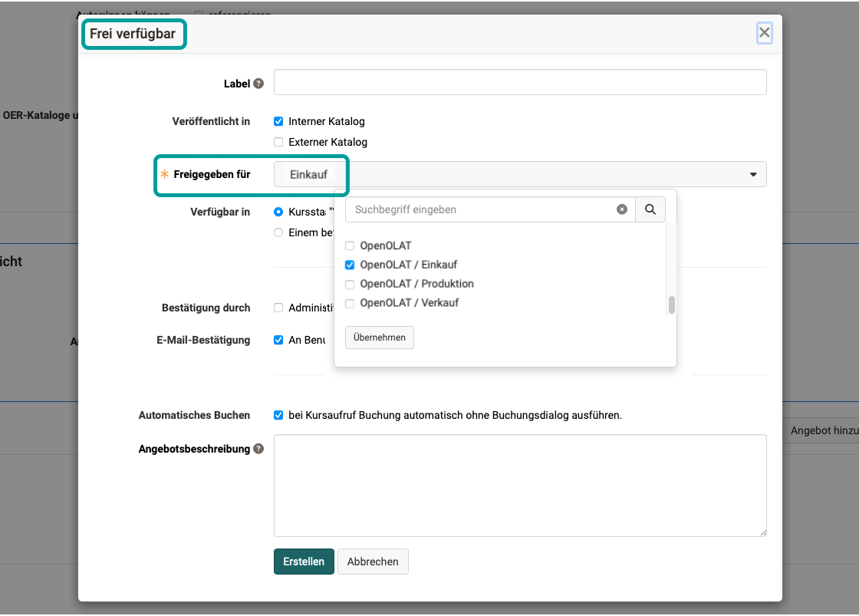This screenshot has width=859, height=616.
Task: Click the Einkauf tag in Freigegeben für
Action: 308,175
